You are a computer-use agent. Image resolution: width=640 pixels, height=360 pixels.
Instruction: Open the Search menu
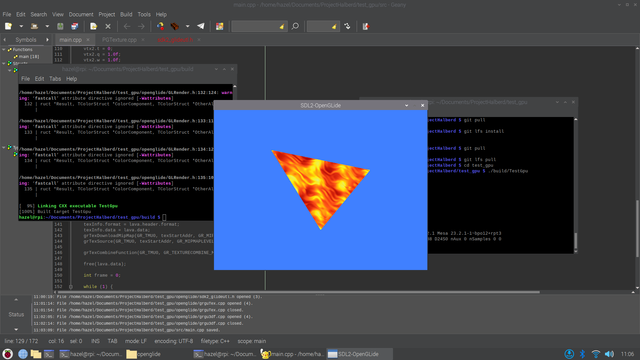coord(39,14)
